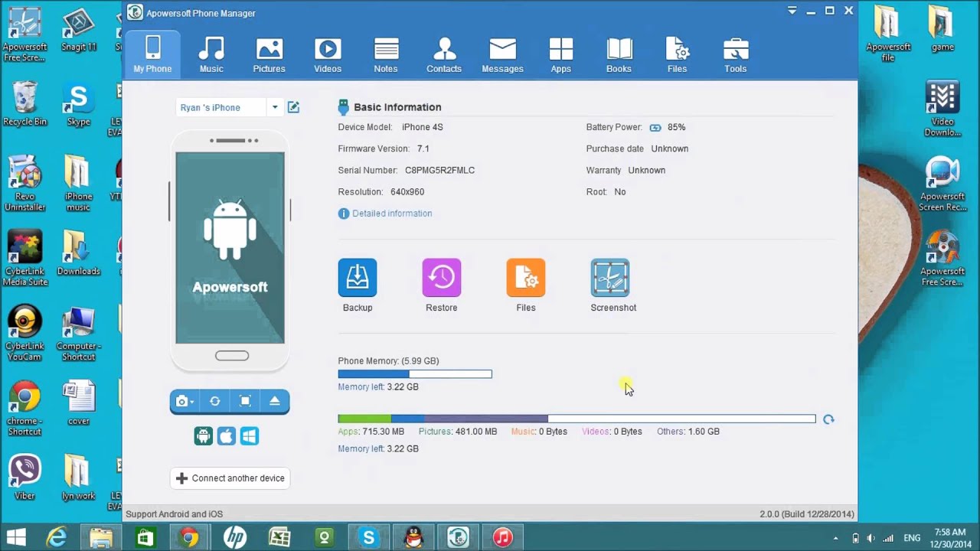This screenshot has height=551, width=980.
Task: Refresh the storage bar with the circular arrow
Action: [828, 419]
